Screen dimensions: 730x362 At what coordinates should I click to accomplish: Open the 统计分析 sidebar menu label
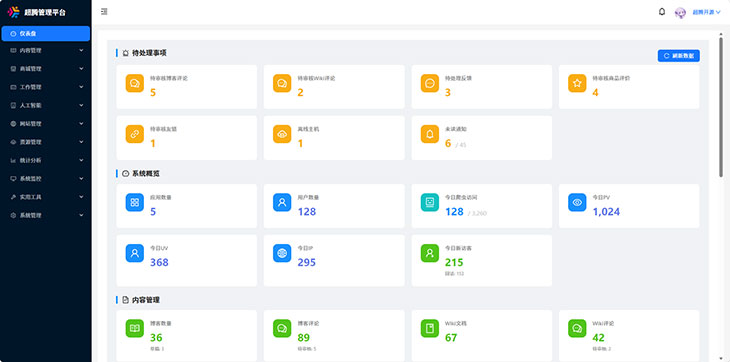[x=31, y=160]
